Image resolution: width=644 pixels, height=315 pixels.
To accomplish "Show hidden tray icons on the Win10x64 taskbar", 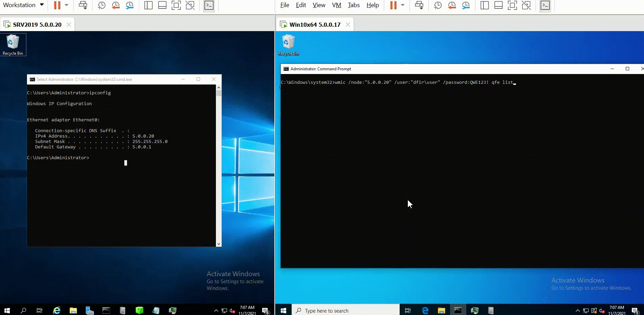I will [577, 311].
